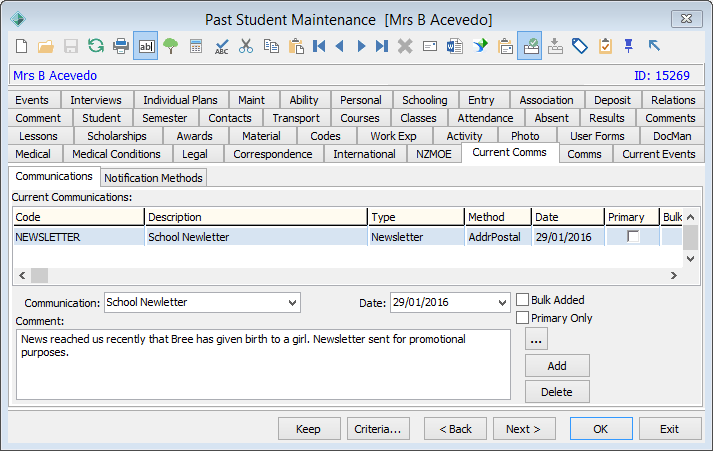Viewport: 713px width, 451px height.
Task: Jump to the last record arrow
Action: (x=382, y=46)
